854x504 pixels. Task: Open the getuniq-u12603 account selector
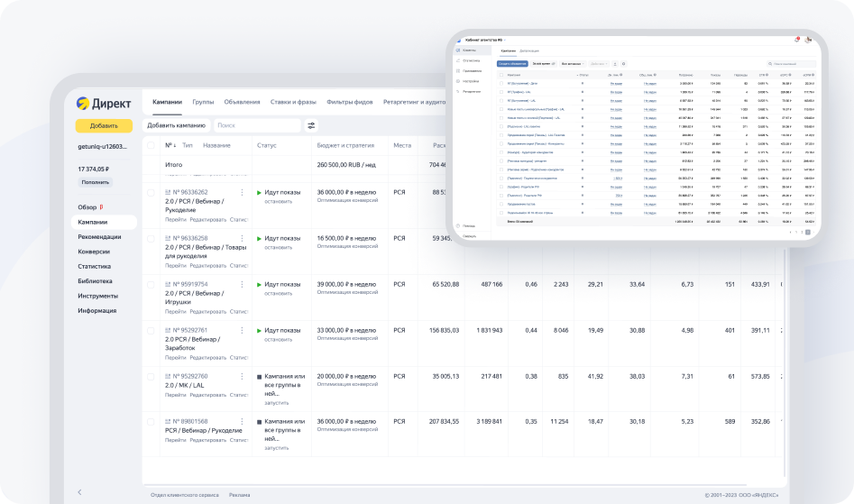click(x=103, y=146)
